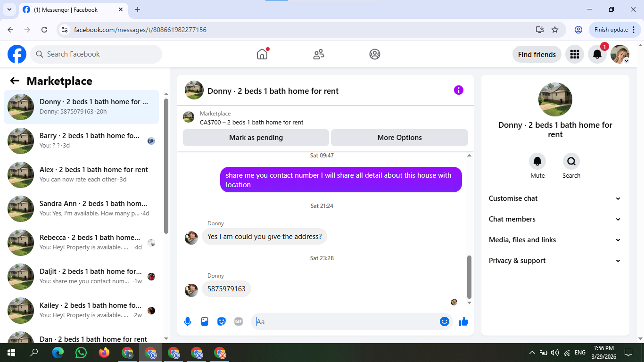Open the Chrome profile icon
Viewport: 644px width, 362px height.
[578, 30]
